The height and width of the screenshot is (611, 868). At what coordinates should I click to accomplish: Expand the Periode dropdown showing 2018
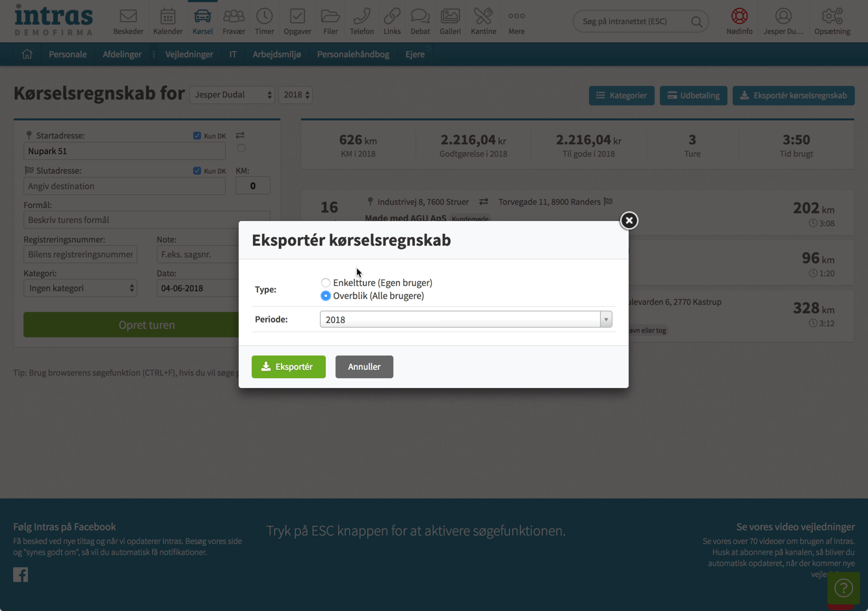[466, 319]
